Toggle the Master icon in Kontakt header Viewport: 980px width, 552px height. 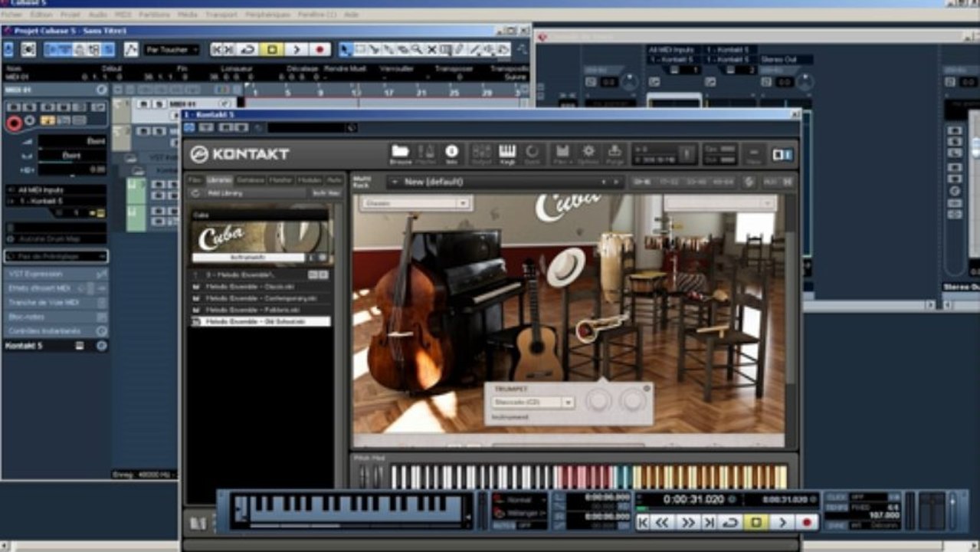click(x=426, y=153)
